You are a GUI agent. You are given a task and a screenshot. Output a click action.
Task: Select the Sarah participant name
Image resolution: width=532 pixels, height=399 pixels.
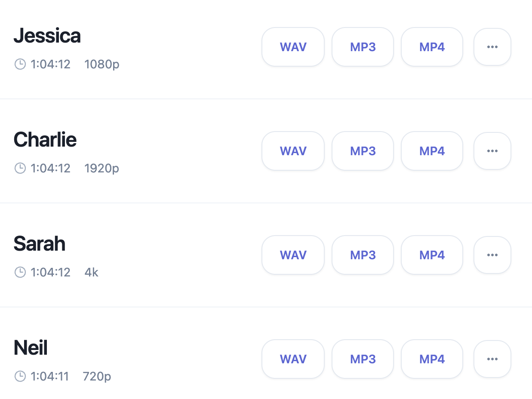click(40, 244)
